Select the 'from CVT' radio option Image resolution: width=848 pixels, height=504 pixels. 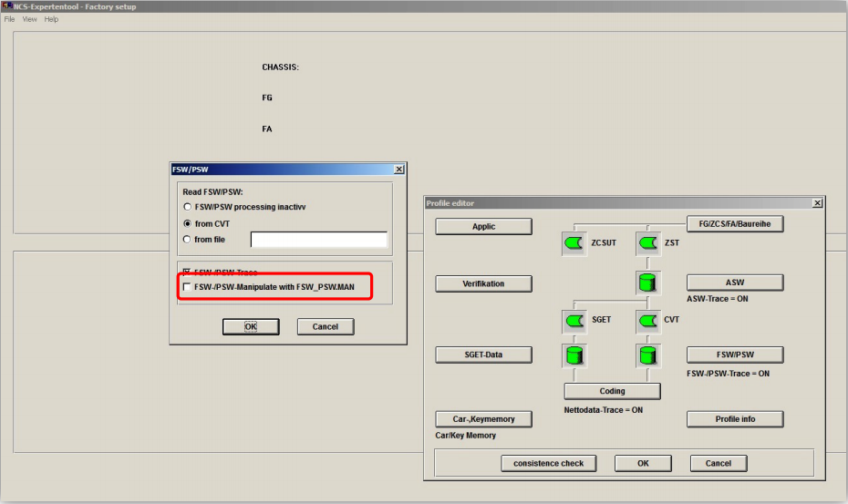(x=188, y=223)
